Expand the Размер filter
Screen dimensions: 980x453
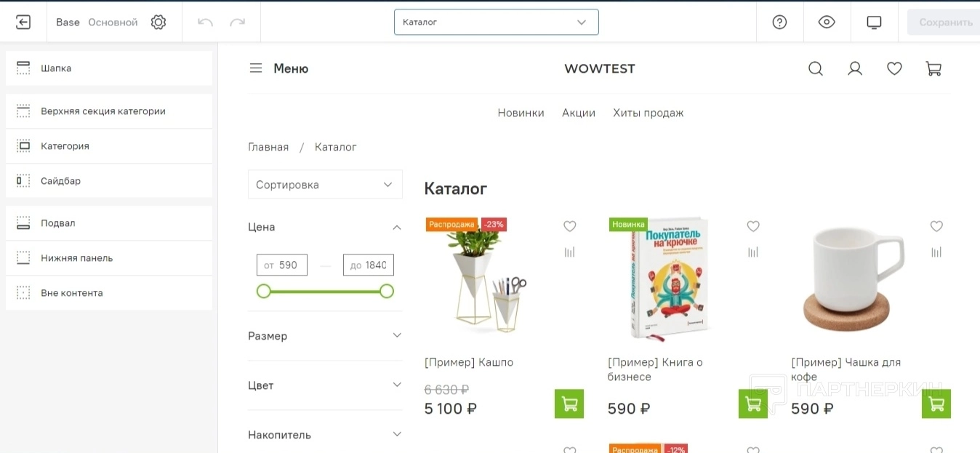325,336
